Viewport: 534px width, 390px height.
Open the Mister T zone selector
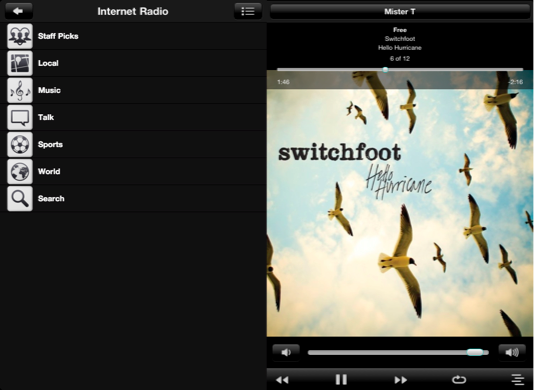[400, 12]
